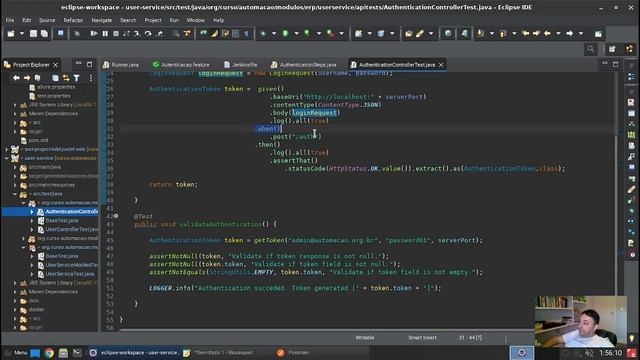Open the Project Explorer view menu (three dots)
Viewport: 640px width, 360px height.
pos(91,78)
